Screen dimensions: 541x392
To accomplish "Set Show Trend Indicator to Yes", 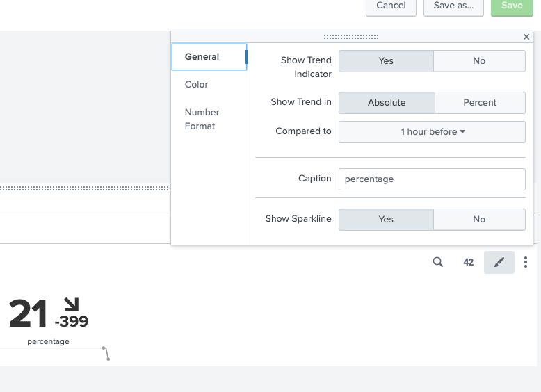I will tap(386, 61).
